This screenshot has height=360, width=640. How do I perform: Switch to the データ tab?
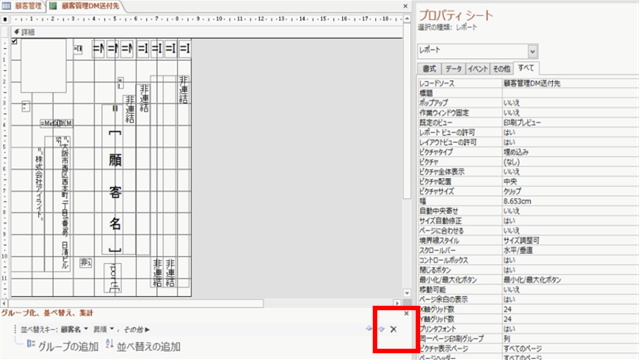453,69
